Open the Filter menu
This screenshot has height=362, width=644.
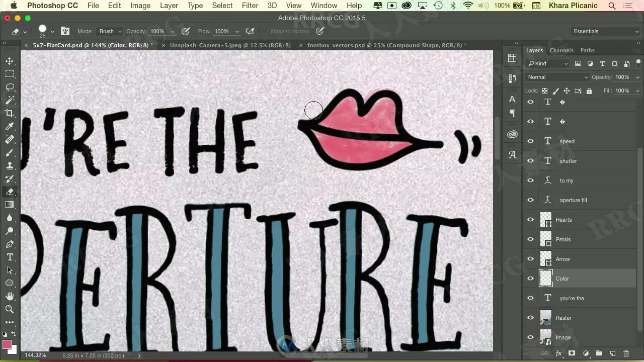click(250, 6)
